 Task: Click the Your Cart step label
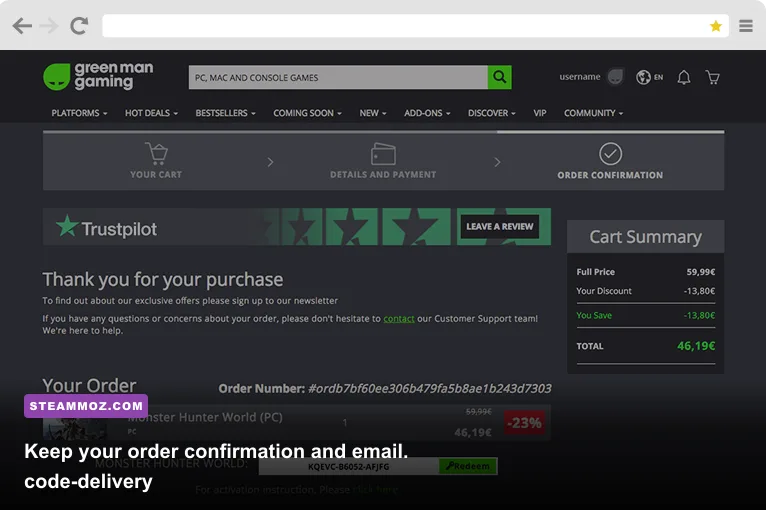156,174
